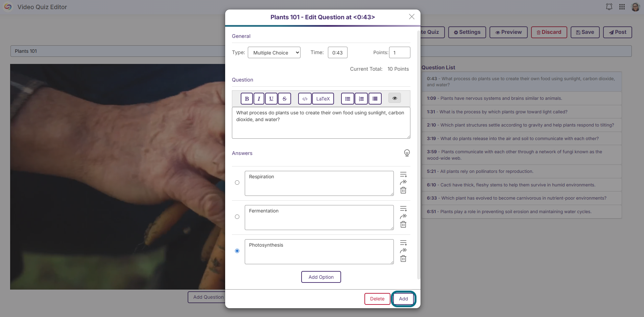This screenshot has height=317, width=644.
Task: Insert code block icon
Action: tap(305, 99)
